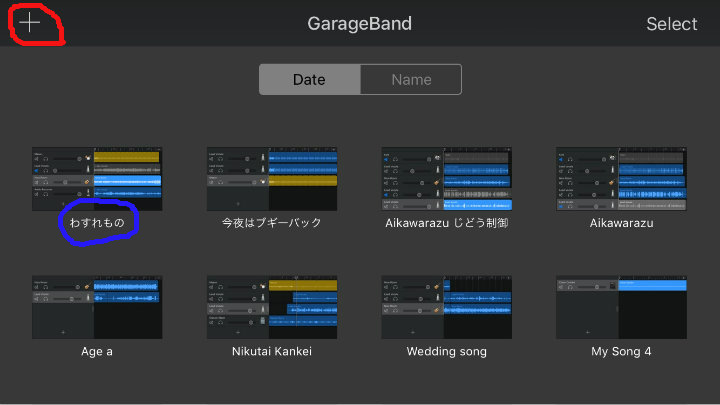Open the わすれもの song thumbnail
This screenshot has width=720, height=405.
coord(97,179)
